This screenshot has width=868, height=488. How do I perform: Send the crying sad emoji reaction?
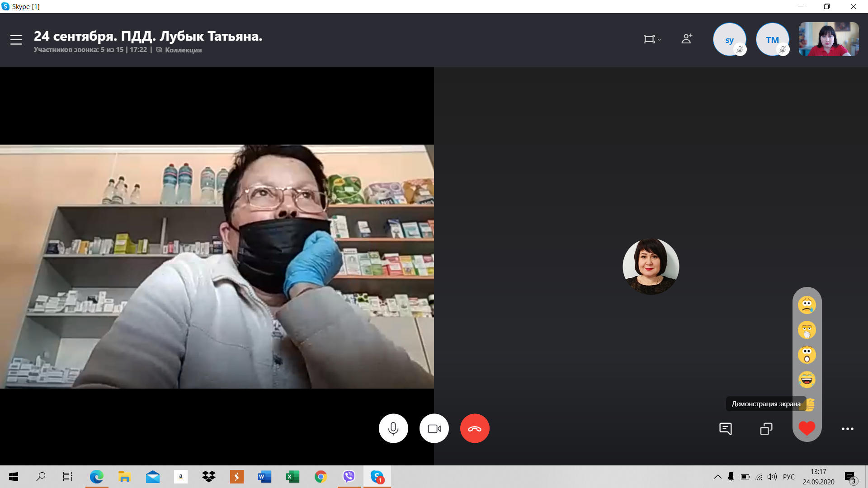[807, 305]
